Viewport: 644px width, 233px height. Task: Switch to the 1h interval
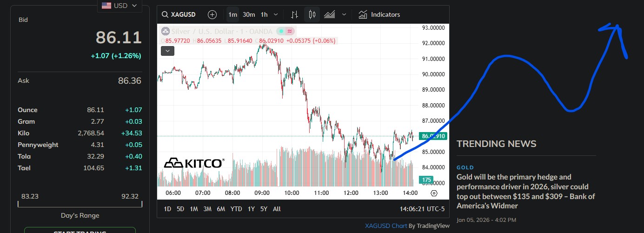(264, 14)
